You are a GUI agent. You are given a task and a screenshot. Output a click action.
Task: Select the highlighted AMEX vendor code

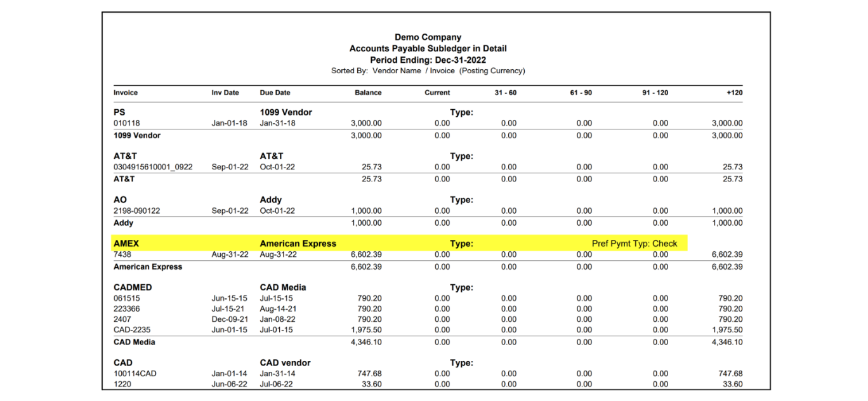(126, 244)
